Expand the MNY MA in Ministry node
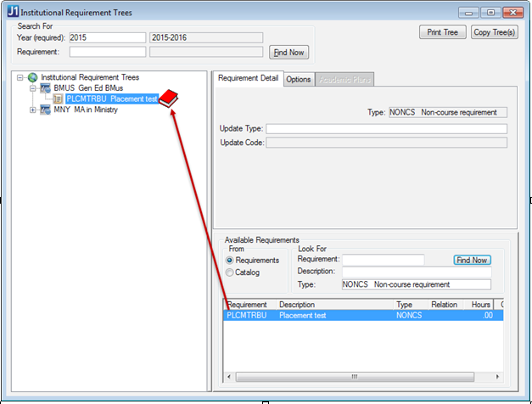The width and height of the screenshot is (532, 404). tap(32, 110)
